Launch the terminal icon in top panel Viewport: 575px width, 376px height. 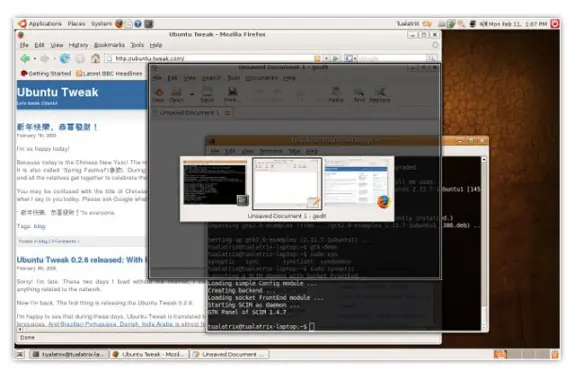point(149,24)
